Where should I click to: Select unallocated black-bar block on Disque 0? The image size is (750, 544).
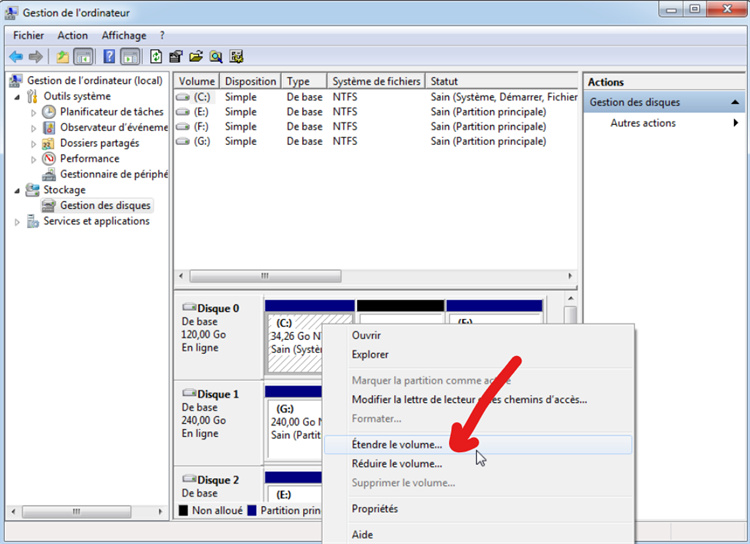400,311
